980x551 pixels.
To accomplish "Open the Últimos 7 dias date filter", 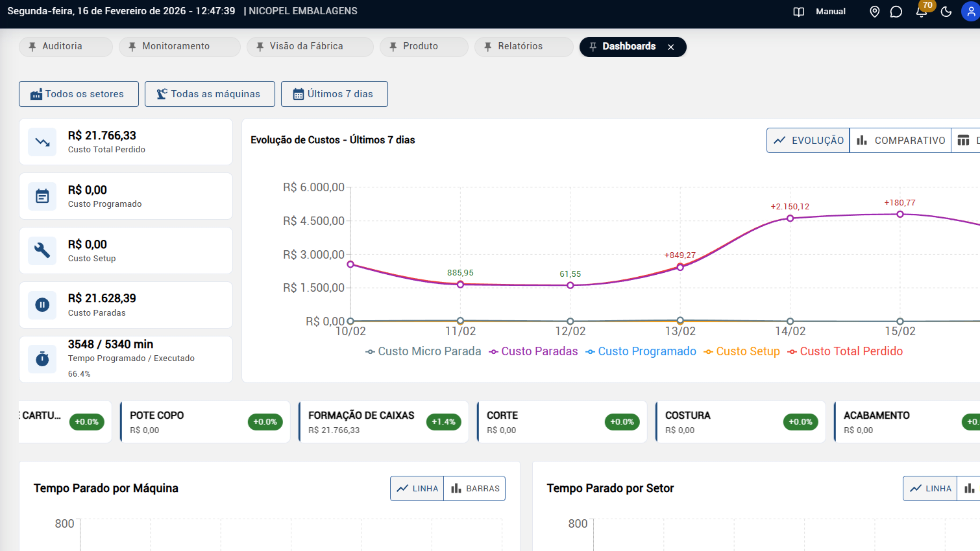I will 334,94.
